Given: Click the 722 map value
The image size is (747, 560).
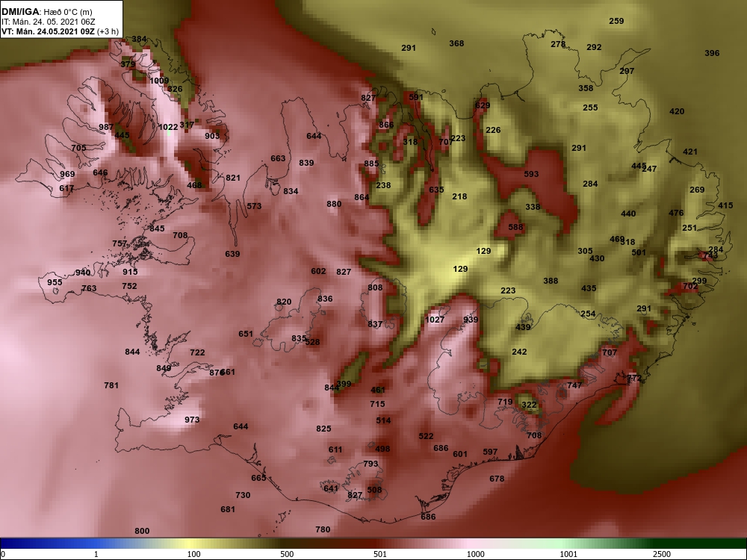Looking at the screenshot, I should (197, 352).
